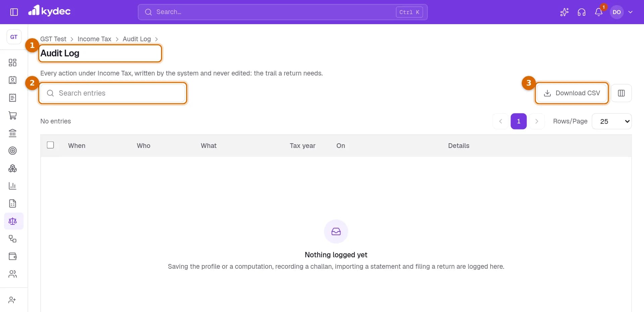
Task: Open the users group icon in sidebar
Action: point(13,274)
